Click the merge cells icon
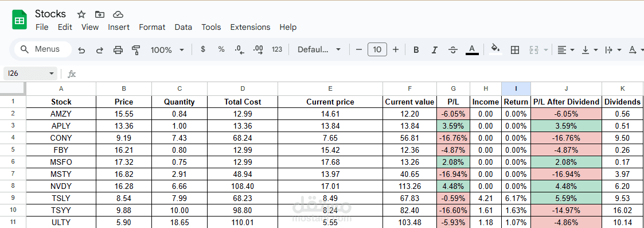The height and width of the screenshot is (228, 644). [534, 50]
